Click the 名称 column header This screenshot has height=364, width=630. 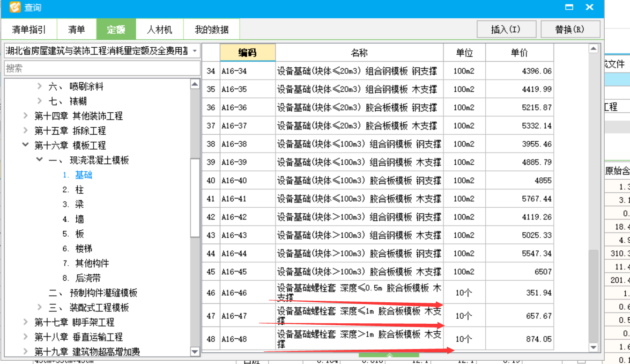coord(359,53)
